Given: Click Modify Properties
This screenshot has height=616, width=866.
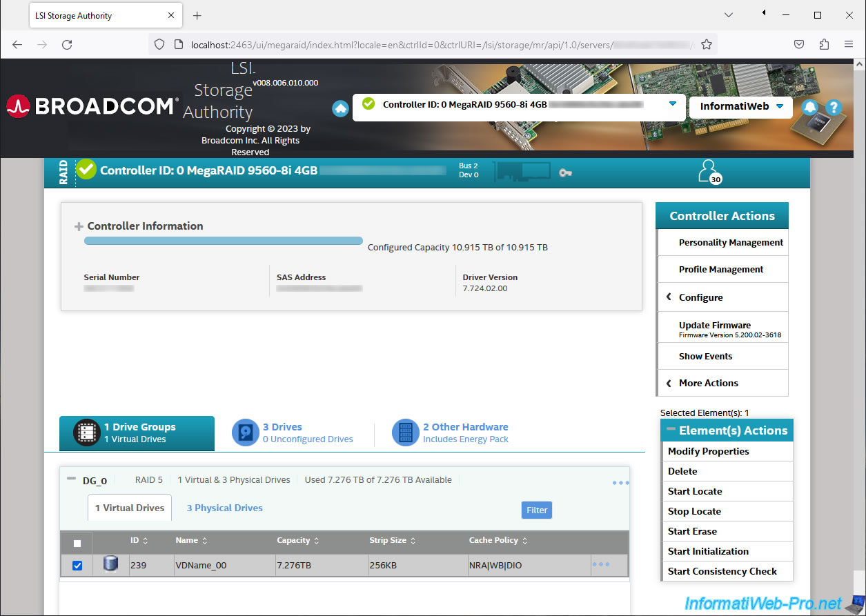Looking at the screenshot, I should tap(727, 451).
